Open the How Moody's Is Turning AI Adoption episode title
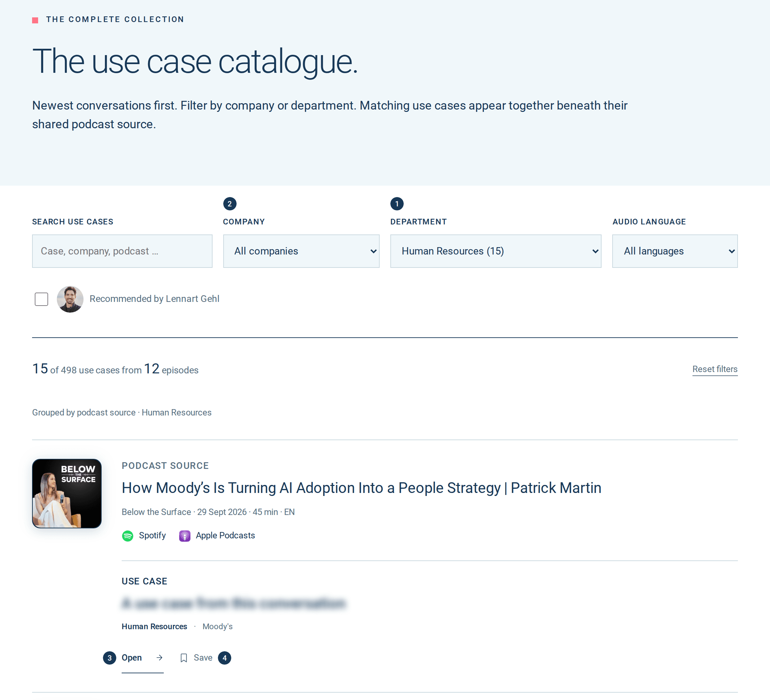Image resolution: width=770 pixels, height=700 pixels. (x=361, y=488)
